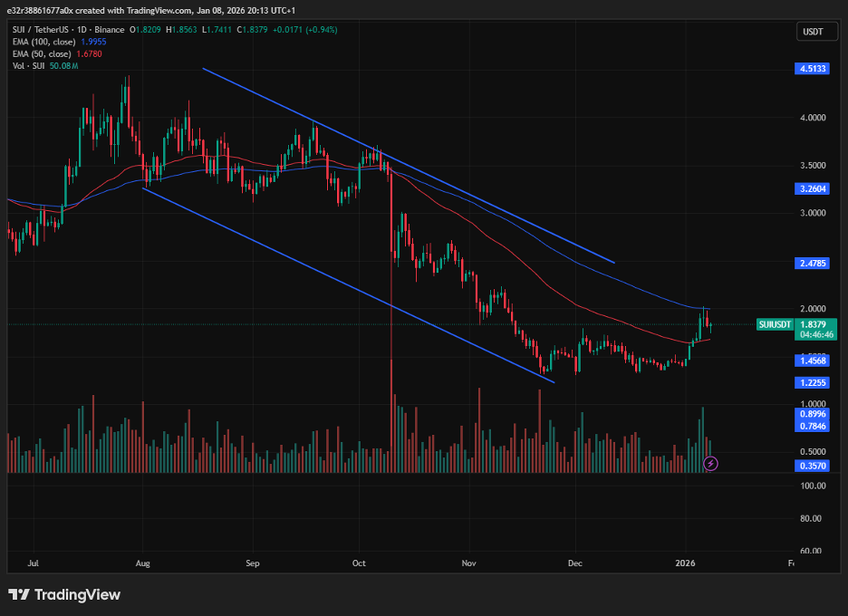848x616 pixels.
Task: Select the 0.8996 price label
Action: 813,414
